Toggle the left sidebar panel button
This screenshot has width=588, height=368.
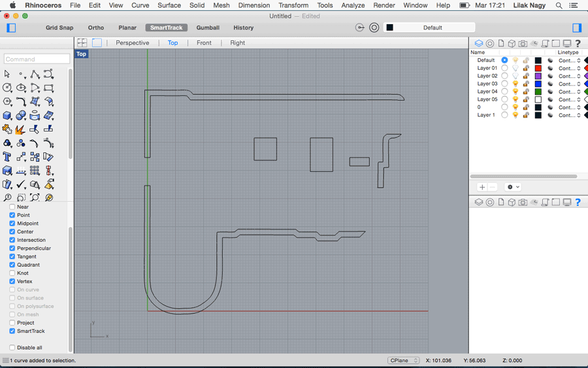11,27
